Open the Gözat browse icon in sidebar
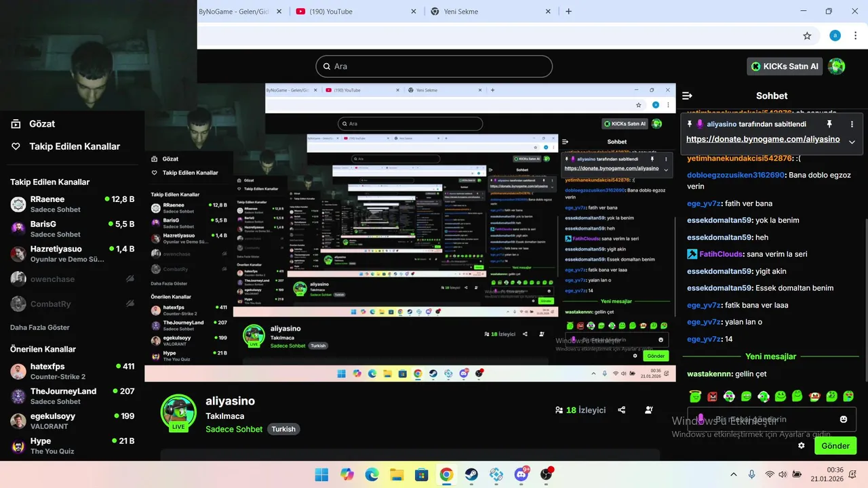The image size is (868, 488). click(x=16, y=123)
